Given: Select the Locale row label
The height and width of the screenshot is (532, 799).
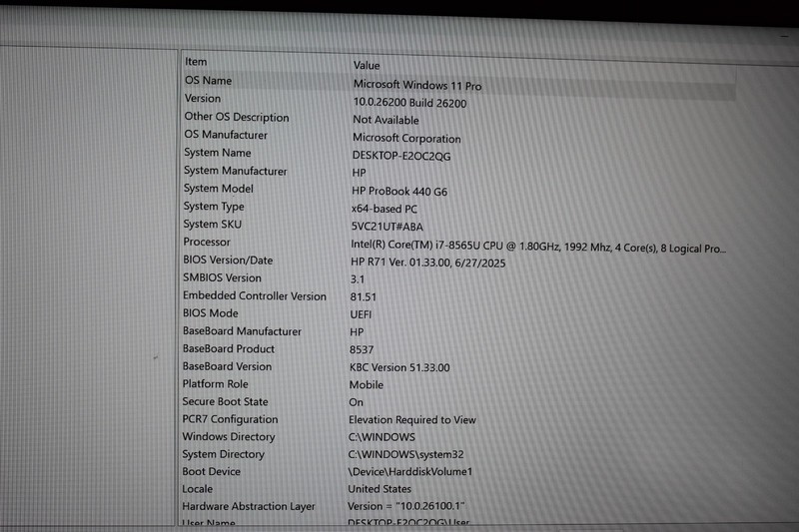Looking at the screenshot, I should tap(197, 489).
